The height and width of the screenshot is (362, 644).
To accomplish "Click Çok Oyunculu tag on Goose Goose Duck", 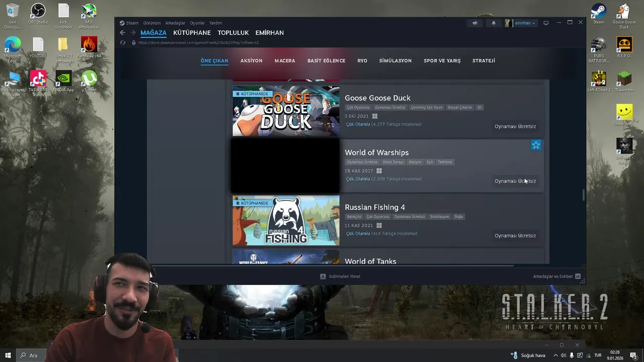I will point(358,107).
